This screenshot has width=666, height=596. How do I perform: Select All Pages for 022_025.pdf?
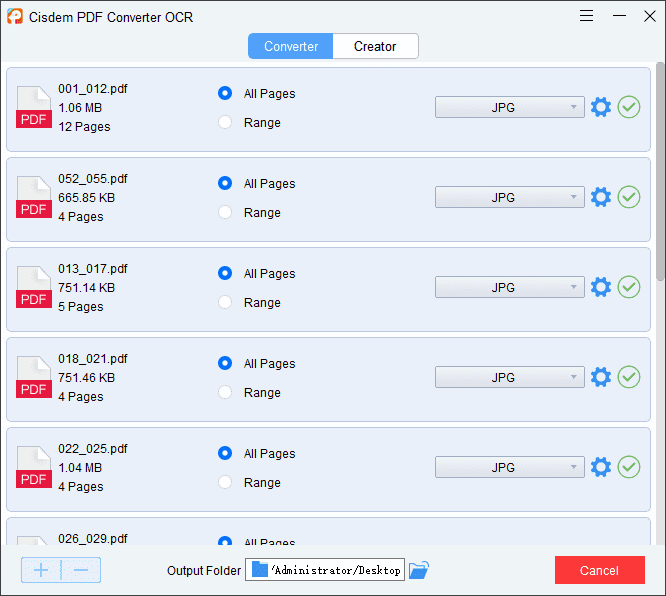225,453
